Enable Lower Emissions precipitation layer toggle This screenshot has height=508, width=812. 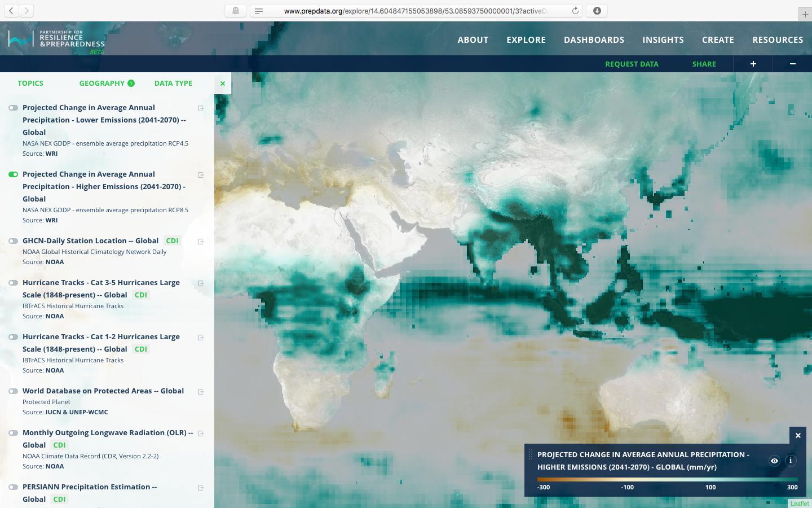point(14,108)
